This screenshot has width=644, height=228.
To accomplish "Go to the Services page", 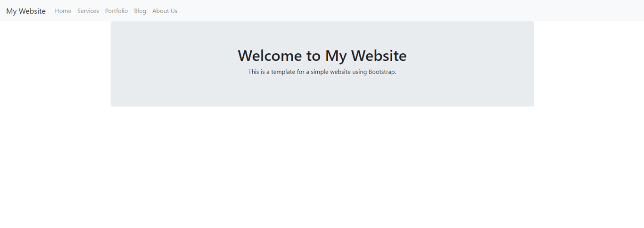I will pos(88,11).
